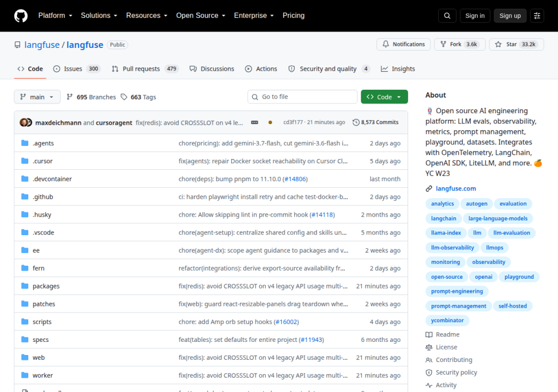The height and width of the screenshot is (392, 558).
Task: Open the Security and quality tab
Action: point(329,69)
